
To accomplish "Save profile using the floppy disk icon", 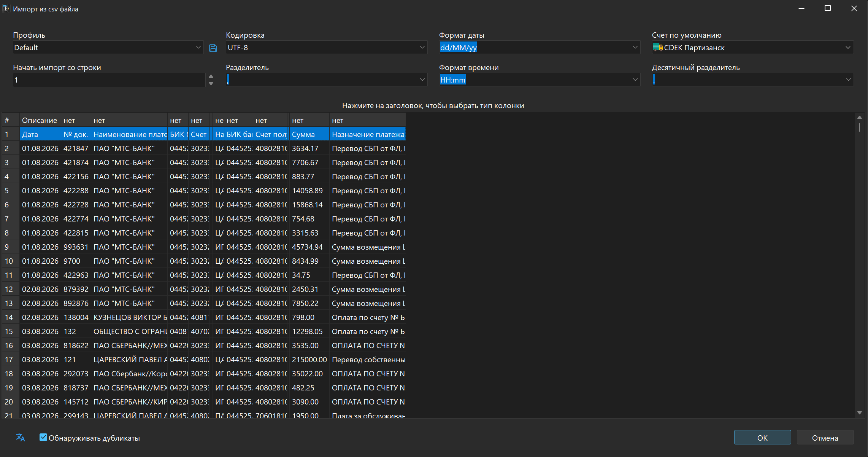I will pyautogui.click(x=213, y=48).
